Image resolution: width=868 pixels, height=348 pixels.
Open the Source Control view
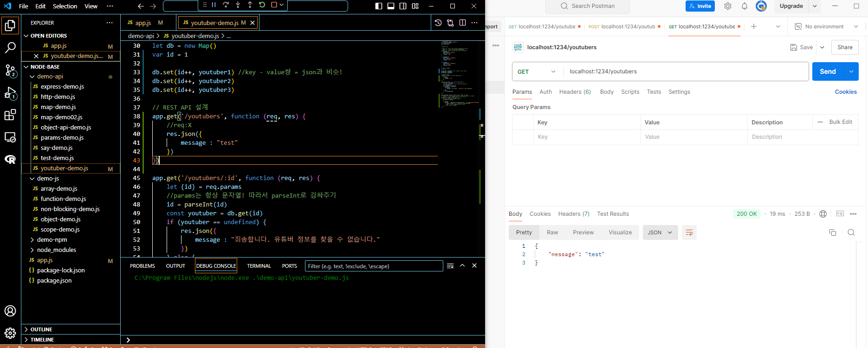point(10,70)
